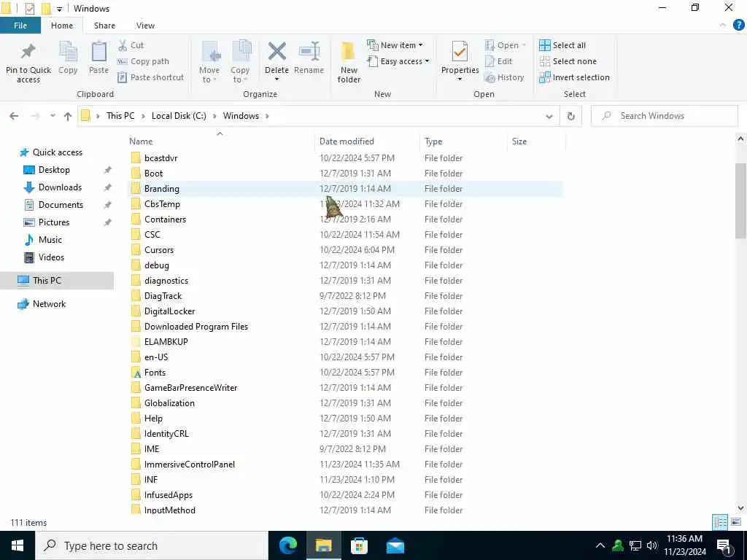The height and width of the screenshot is (560, 747).
Task: Click the Search Windows field
Action: pos(664,116)
